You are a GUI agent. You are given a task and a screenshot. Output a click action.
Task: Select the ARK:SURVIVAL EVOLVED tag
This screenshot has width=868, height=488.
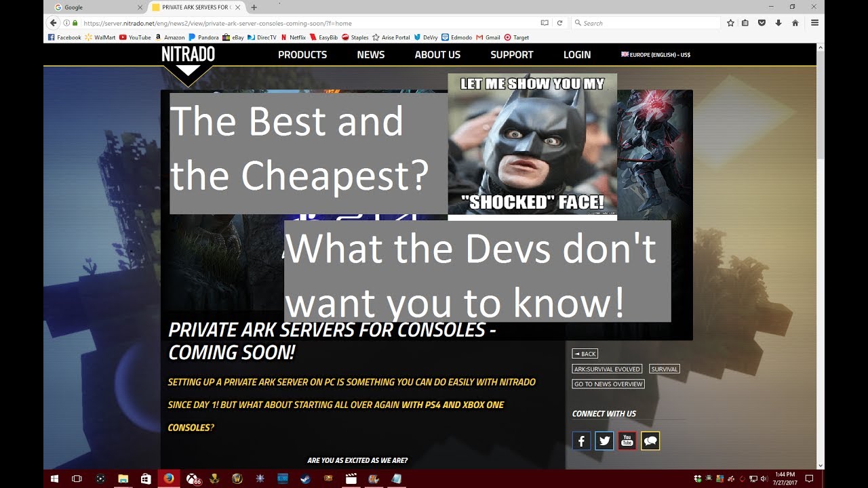pos(608,369)
